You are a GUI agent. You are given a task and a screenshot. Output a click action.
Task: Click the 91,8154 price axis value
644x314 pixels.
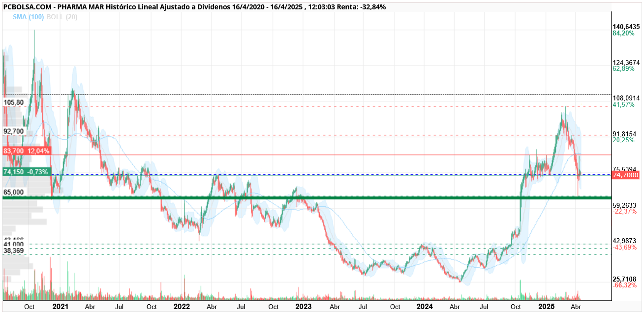point(626,133)
